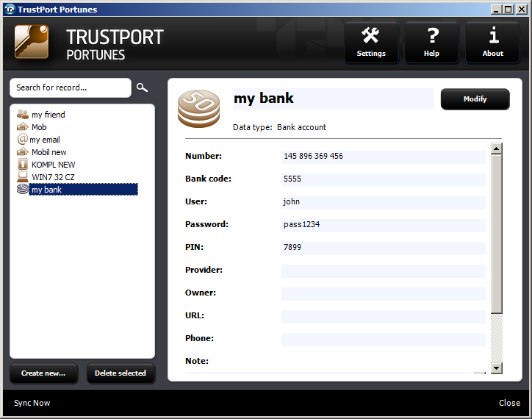
Task: Click the card icon beside Mobil new
Action: (22, 151)
